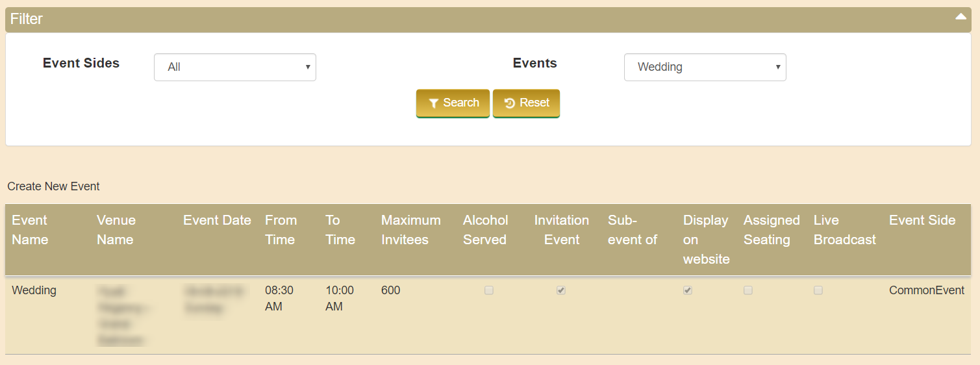Toggle the Assigned Seating checkbox
Viewport: 980px width, 365px height.
[748, 290]
